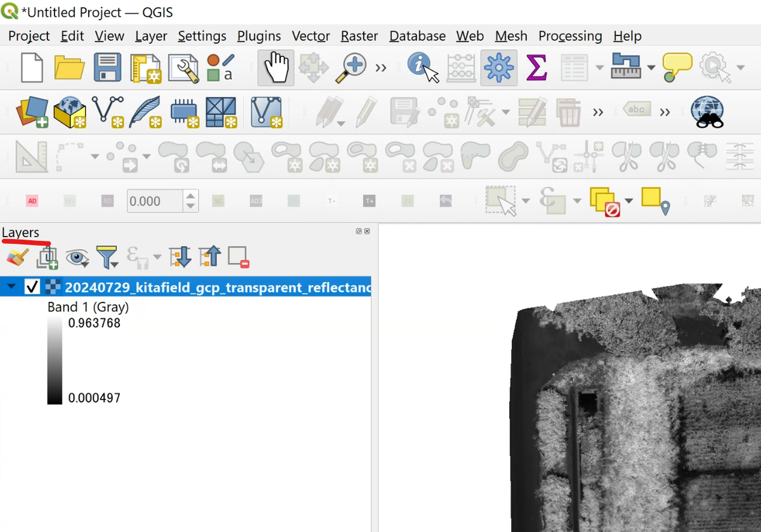Collapse the kitafield layer tree arrow

click(x=10, y=287)
